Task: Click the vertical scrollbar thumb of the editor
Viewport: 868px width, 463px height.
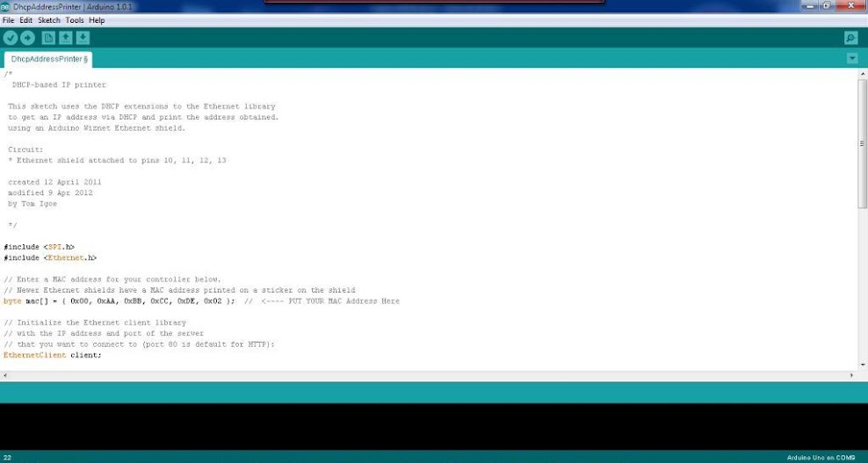Action: [863, 143]
